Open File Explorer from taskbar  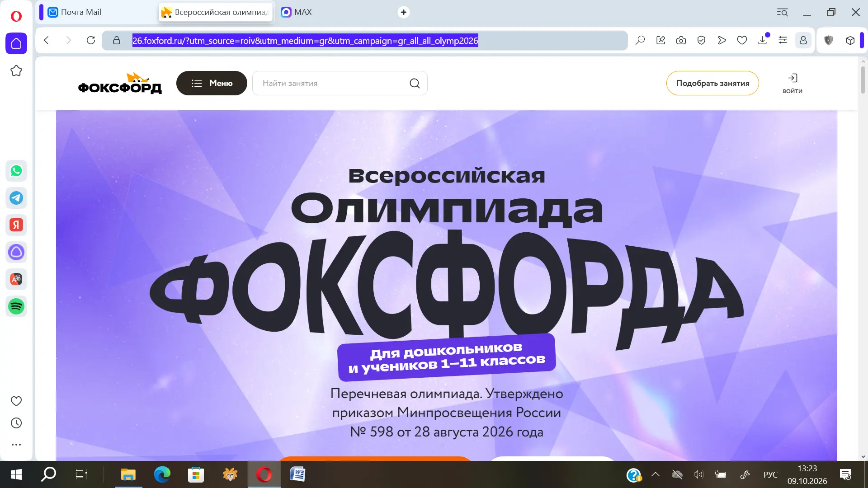pyautogui.click(x=128, y=474)
